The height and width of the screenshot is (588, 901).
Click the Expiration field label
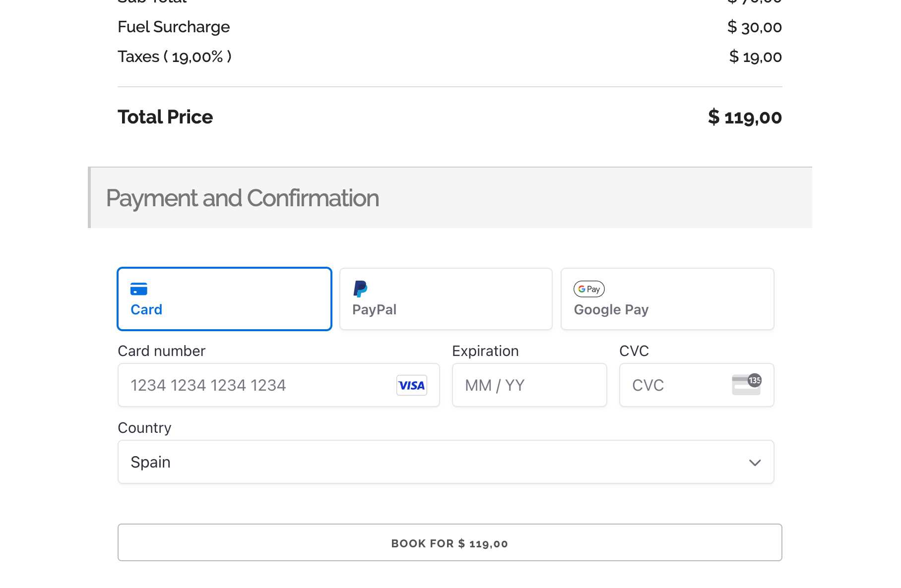pos(485,351)
